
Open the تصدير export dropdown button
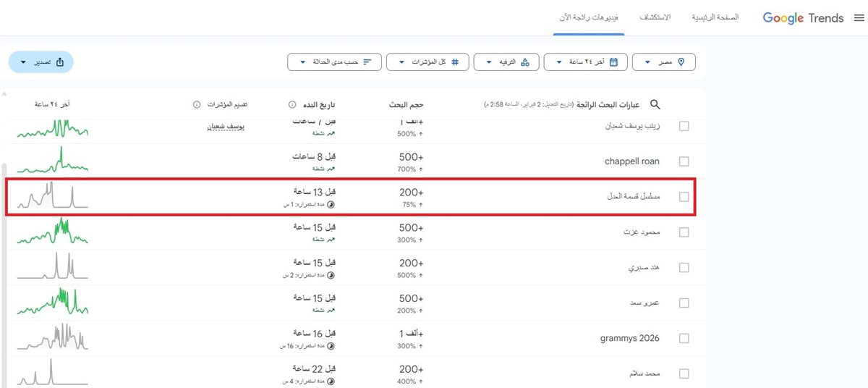(x=41, y=62)
